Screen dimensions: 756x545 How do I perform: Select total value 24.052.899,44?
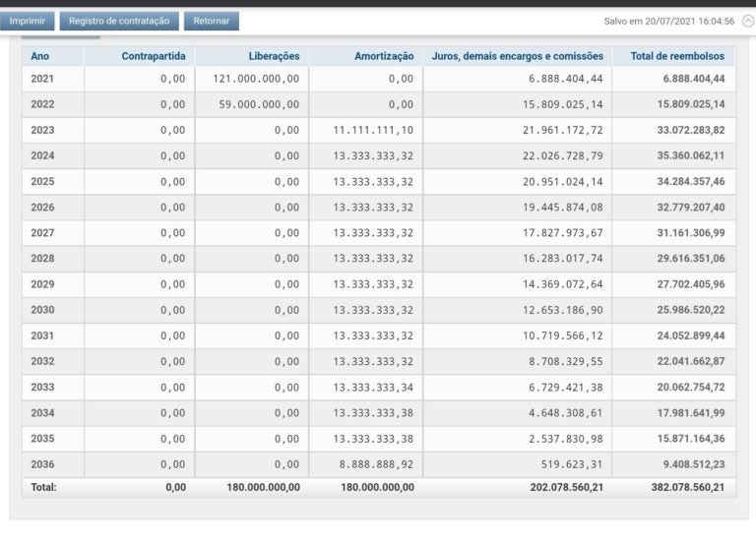point(691,335)
